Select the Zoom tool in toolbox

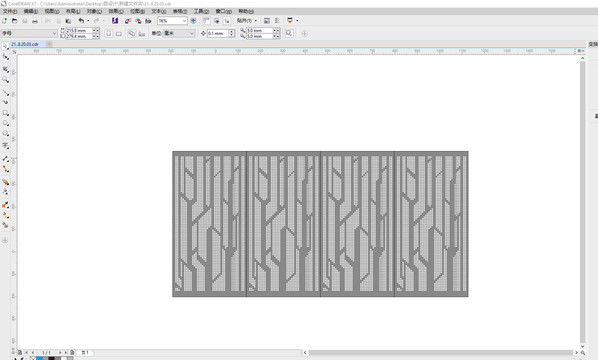pyautogui.click(x=5, y=79)
